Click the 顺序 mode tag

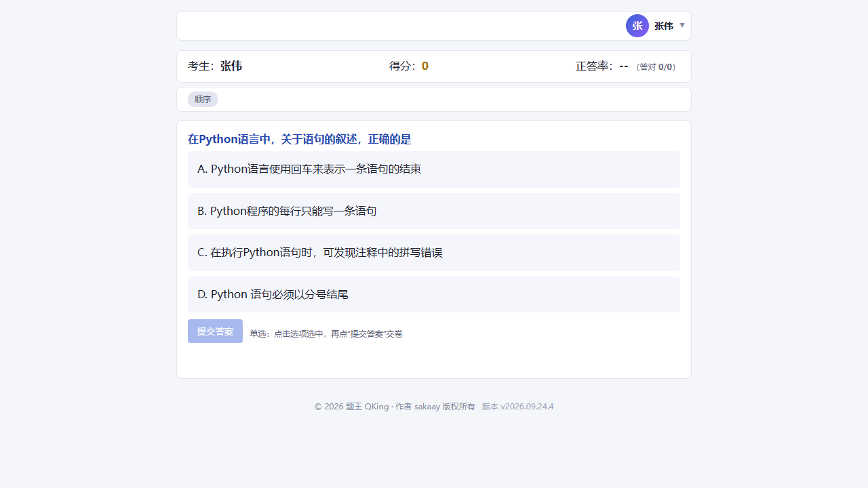203,99
